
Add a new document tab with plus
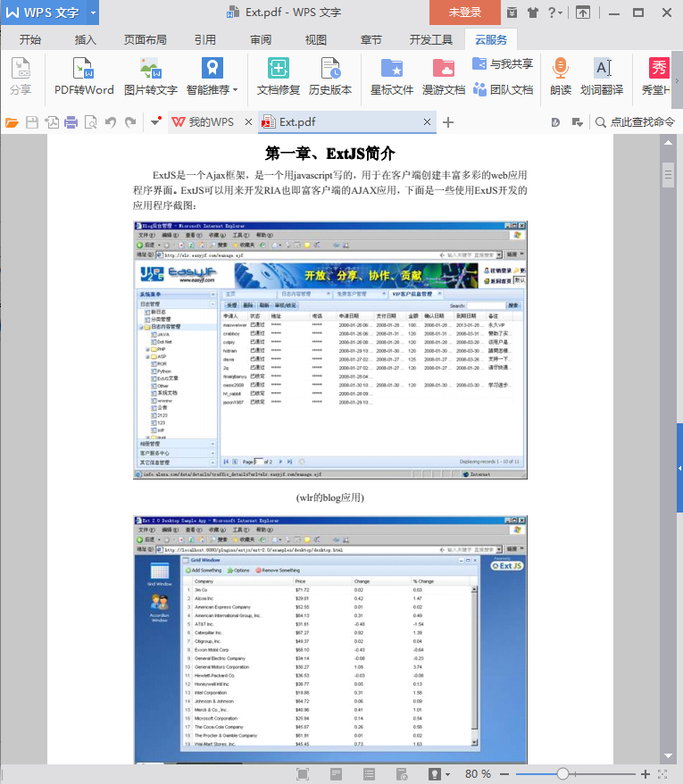click(448, 122)
